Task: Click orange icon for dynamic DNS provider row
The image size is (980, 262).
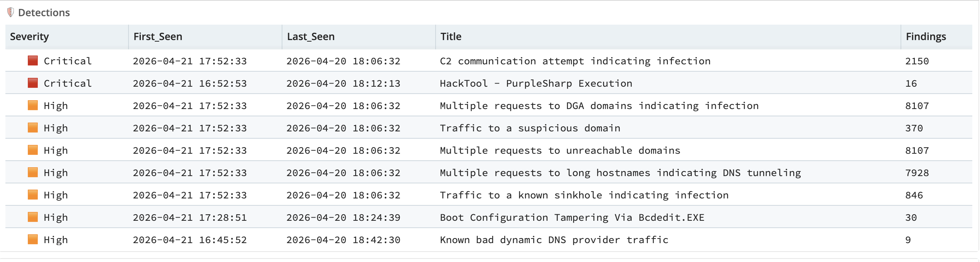Action: (33, 239)
